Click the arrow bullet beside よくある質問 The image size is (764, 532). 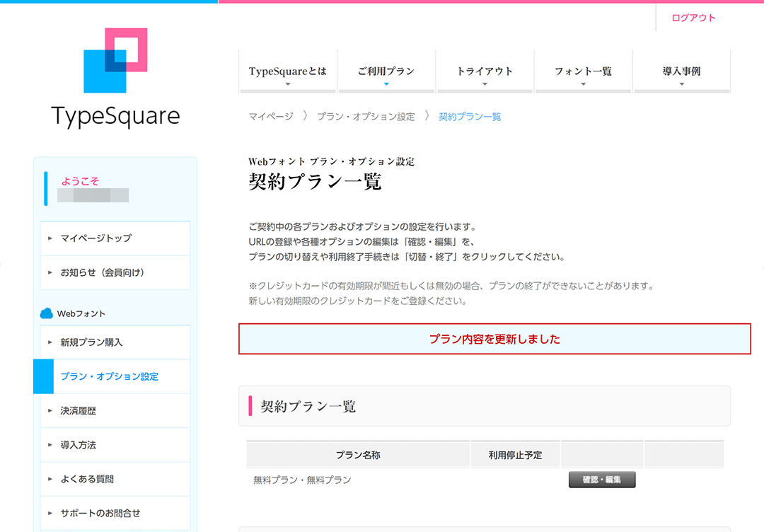(50, 479)
